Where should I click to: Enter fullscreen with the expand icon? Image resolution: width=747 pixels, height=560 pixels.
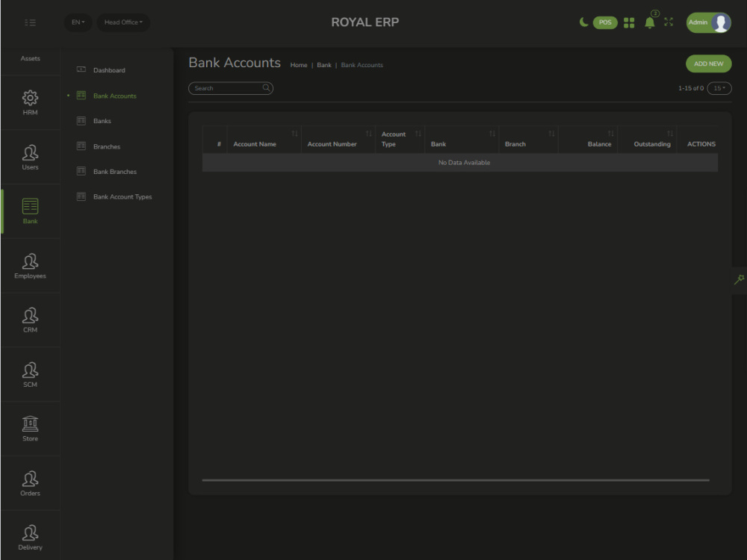pyautogui.click(x=669, y=22)
